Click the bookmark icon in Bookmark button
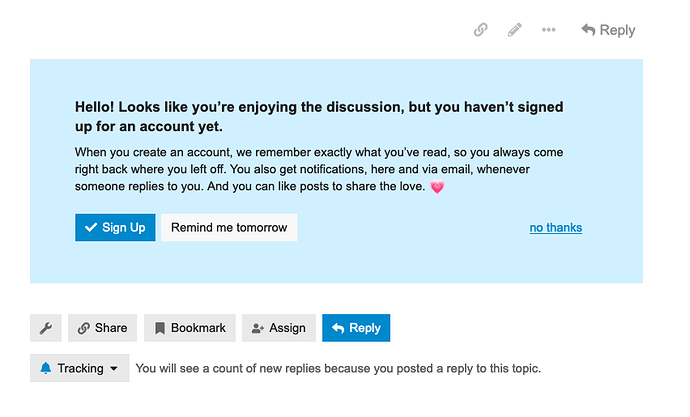This screenshot has height=417, width=690. (160, 328)
